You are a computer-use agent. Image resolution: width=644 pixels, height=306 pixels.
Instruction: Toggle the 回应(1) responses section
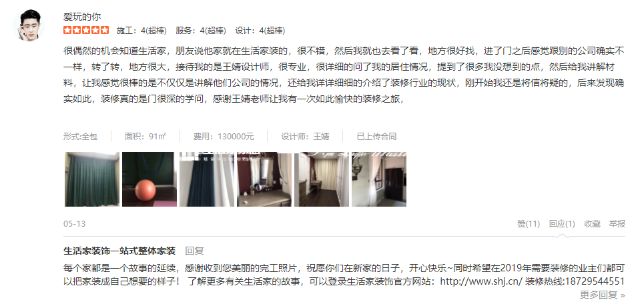coord(562,224)
